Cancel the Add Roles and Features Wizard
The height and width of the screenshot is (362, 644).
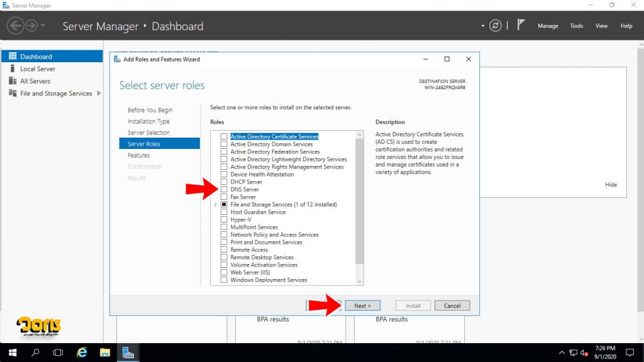[x=452, y=306]
